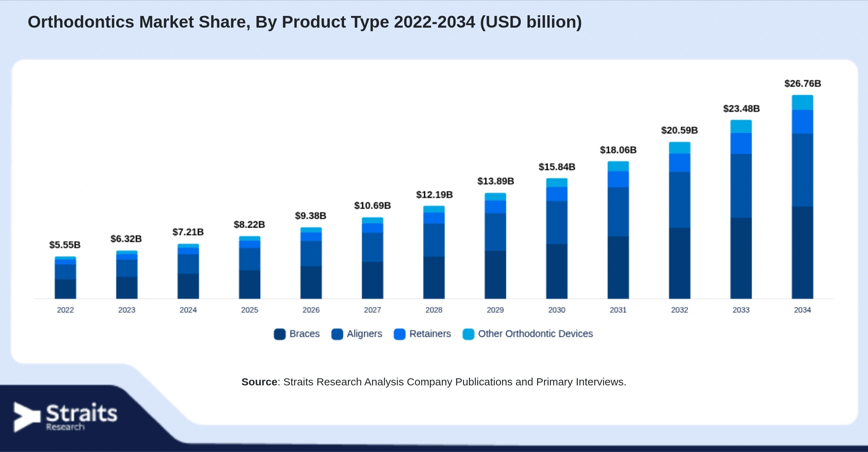
Task: Click the $5.55B value label
Action: 65,245
